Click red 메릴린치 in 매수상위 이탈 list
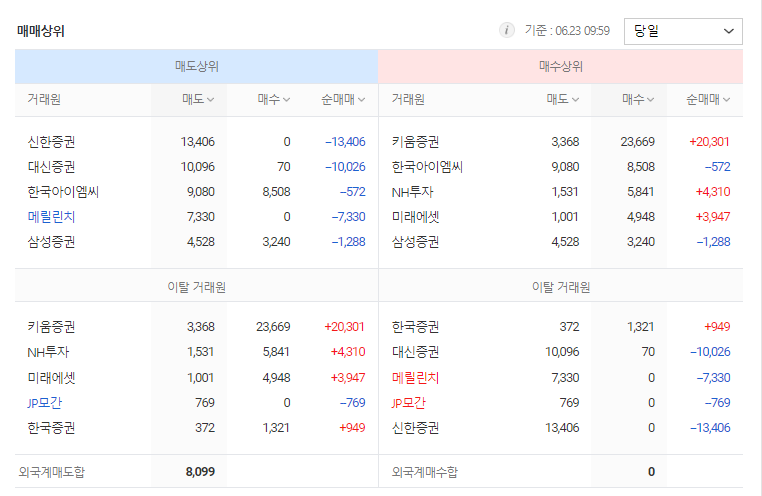The image size is (762, 496). (416, 377)
